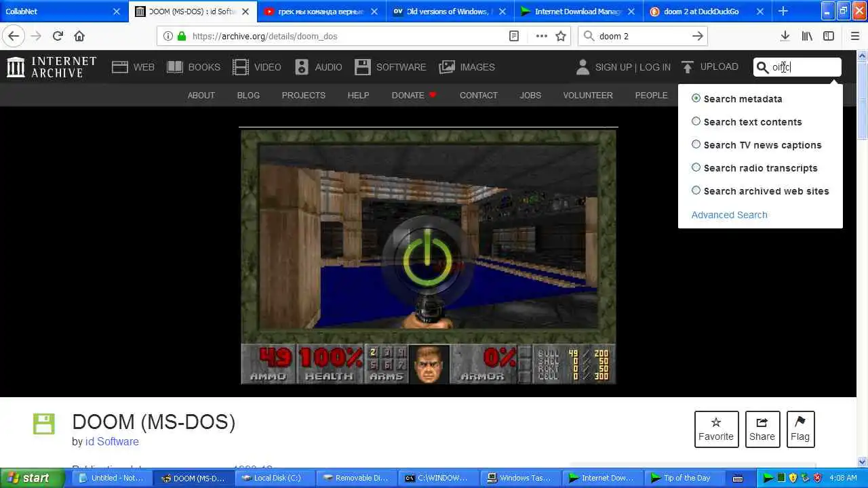Screen dimensions: 868x488
Task: Open VOLUNTEER in the Archive nav
Action: pos(588,96)
